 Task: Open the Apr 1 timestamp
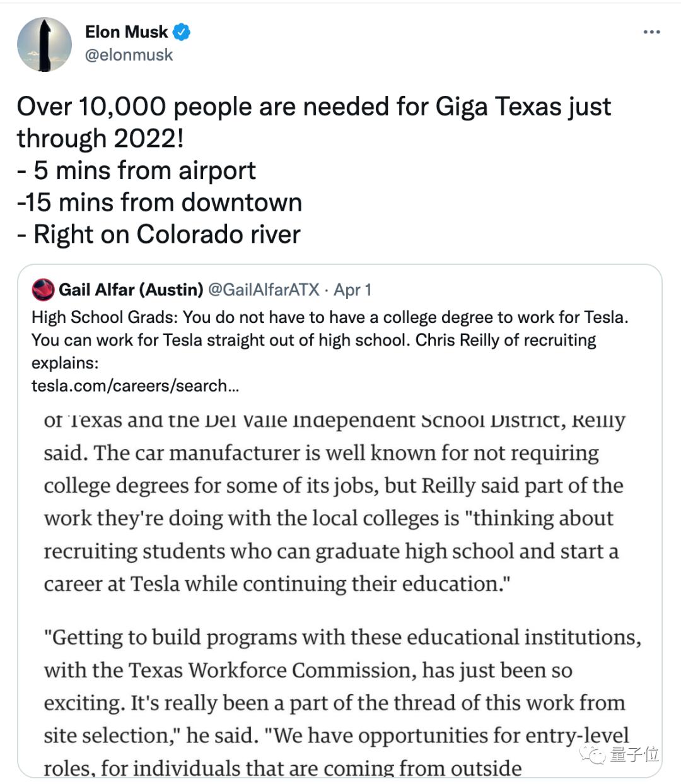coord(352,290)
